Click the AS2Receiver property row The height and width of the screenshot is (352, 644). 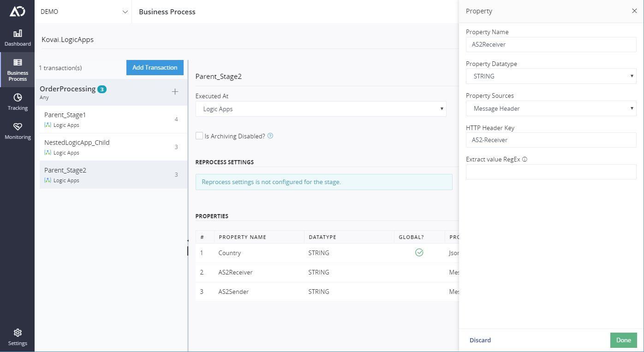(327, 272)
